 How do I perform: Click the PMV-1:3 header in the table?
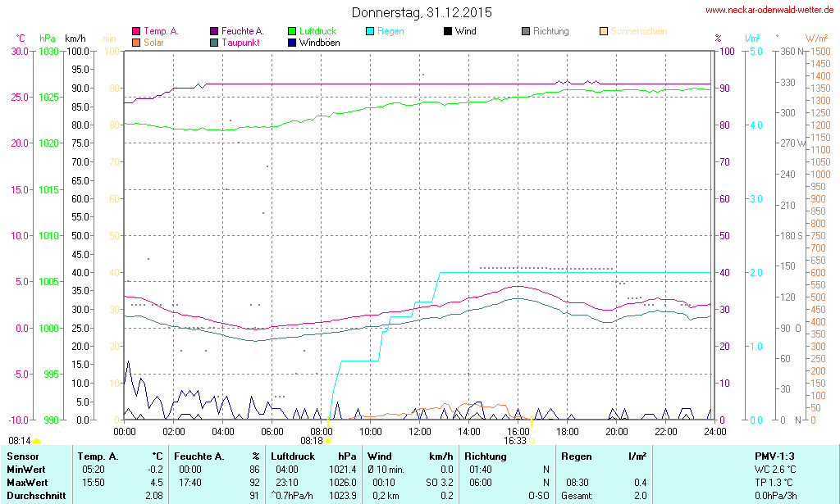tap(774, 456)
